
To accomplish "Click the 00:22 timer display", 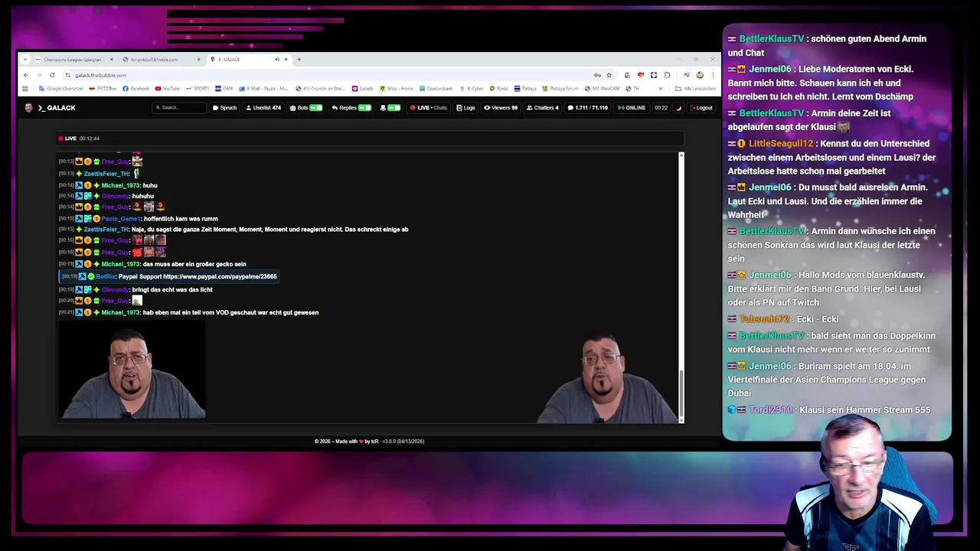I will point(661,108).
